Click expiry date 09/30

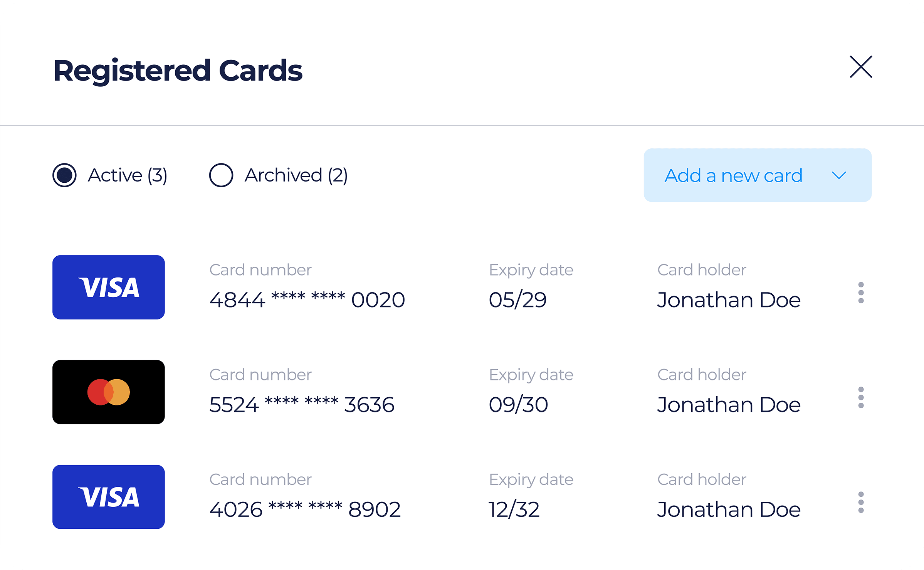pyautogui.click(x=518, y=405)
